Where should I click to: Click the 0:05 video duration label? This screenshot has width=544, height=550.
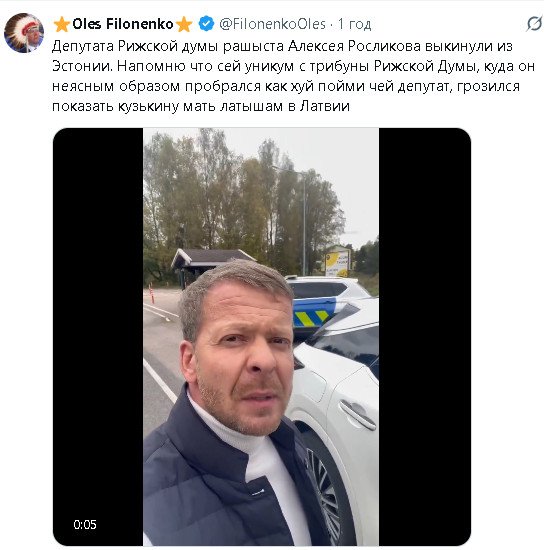(x=85, y=524)
